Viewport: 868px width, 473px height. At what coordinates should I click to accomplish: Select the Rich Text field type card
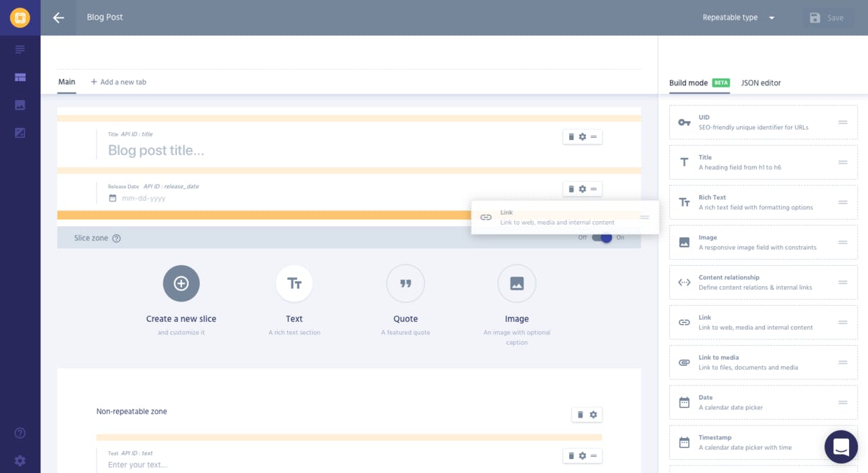pos(763,202)
